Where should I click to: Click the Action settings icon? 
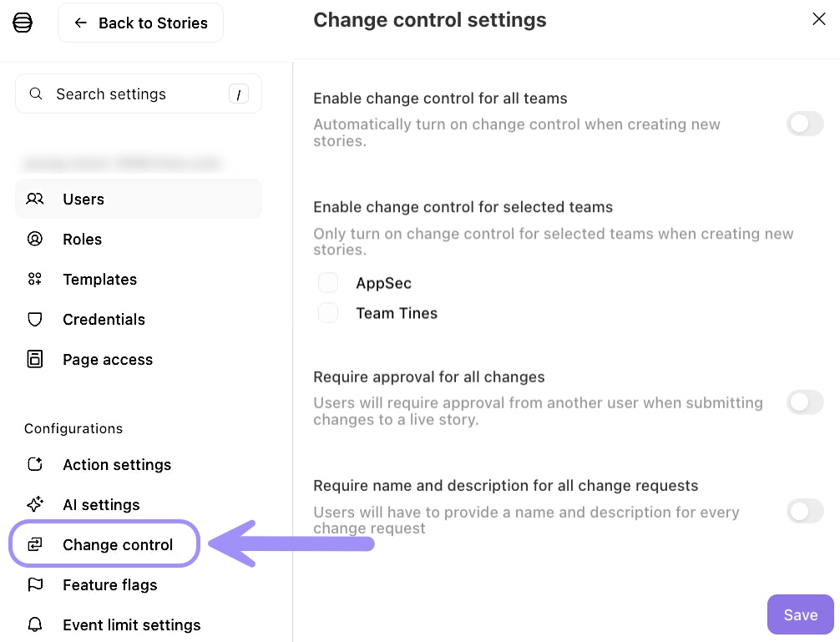(x=35, y=465)
